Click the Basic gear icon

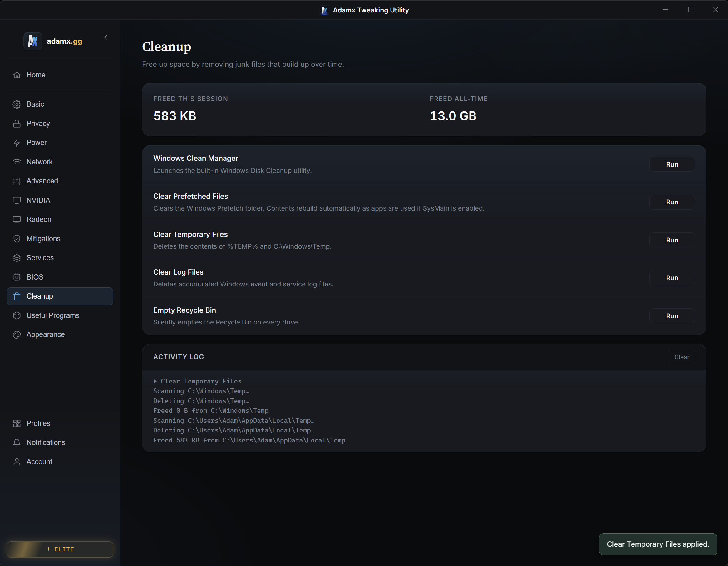tap(17, 104)
